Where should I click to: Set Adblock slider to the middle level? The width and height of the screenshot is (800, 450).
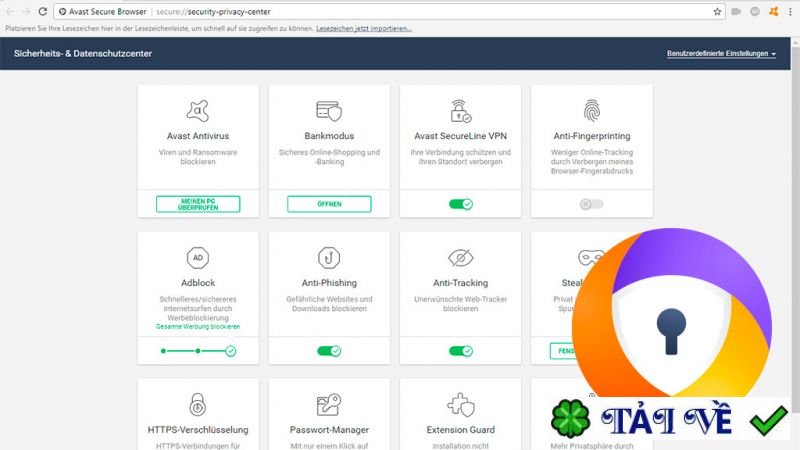pos(197,351)
